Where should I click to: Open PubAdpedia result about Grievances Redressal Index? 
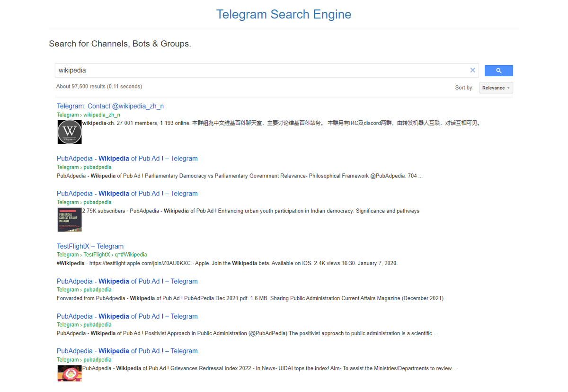127,351
